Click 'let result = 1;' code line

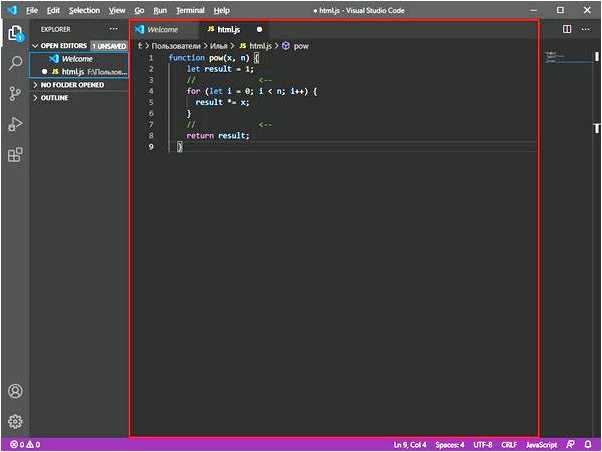click(220, 69)
